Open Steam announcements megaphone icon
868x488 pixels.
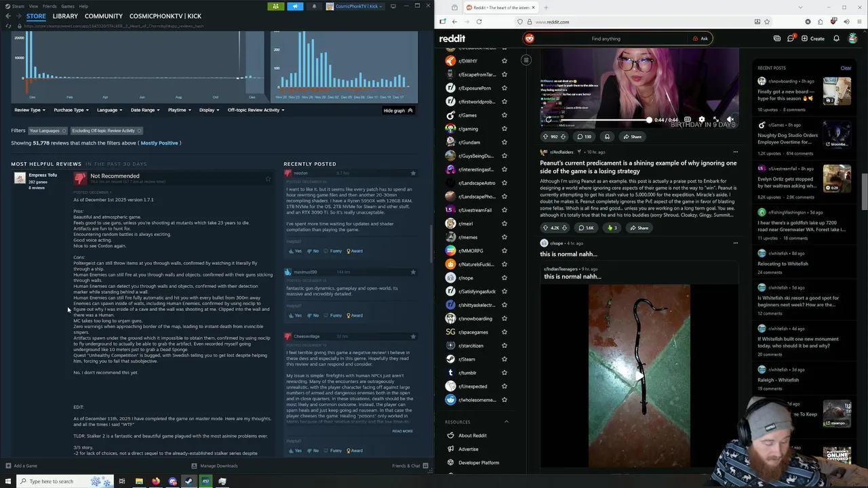click(x=295, y=6)
